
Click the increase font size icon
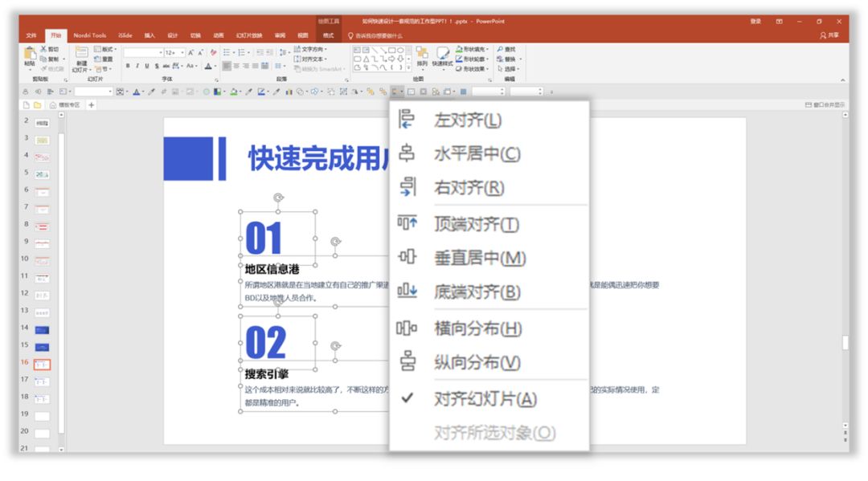(x=191, y=52)
